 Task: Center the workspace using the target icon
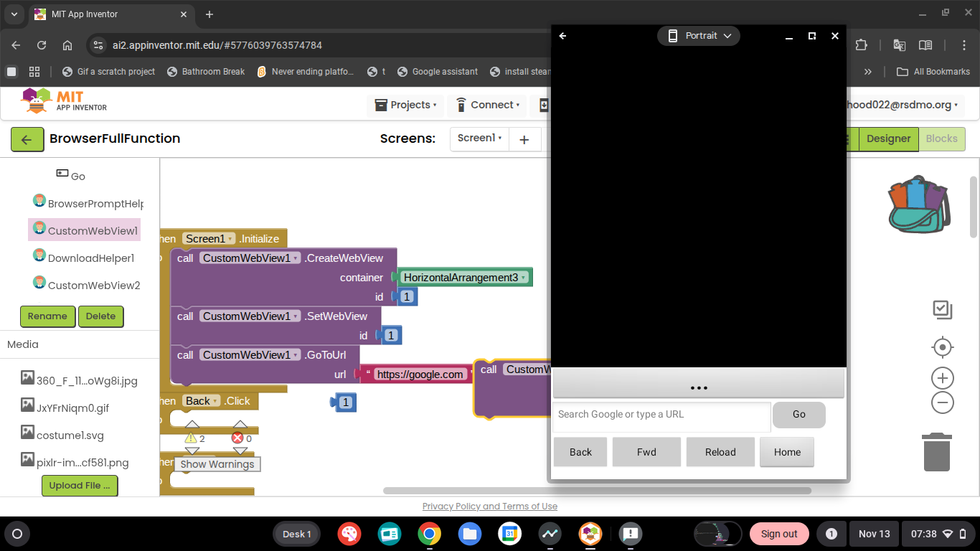[942, 348]
